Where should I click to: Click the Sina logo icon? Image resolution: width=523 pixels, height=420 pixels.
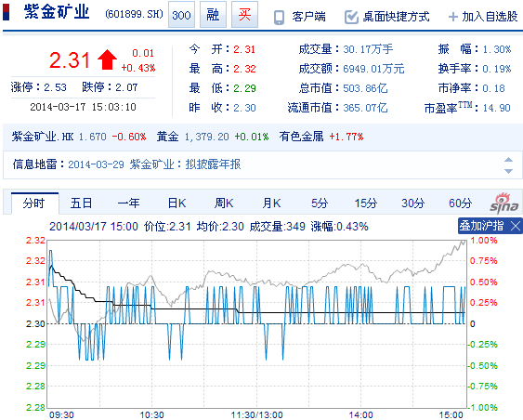point(504,203)
